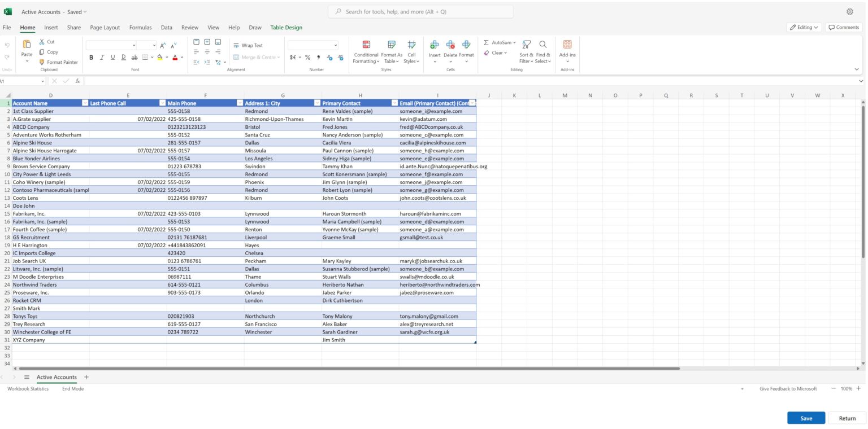Viewport: 868px width, 429px height.
Task: Enable Wrap Text for selected cells
Action: [x=247, y=45]
